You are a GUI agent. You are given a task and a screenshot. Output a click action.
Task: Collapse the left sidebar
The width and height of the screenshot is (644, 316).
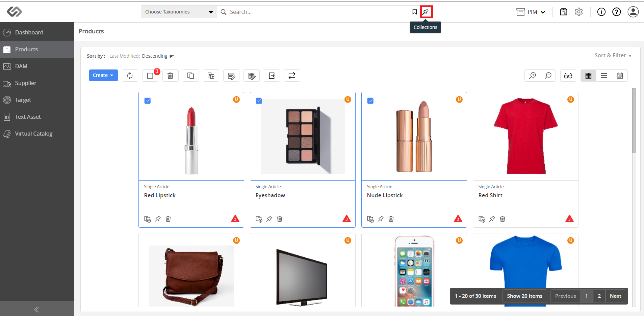coord(37,309)
